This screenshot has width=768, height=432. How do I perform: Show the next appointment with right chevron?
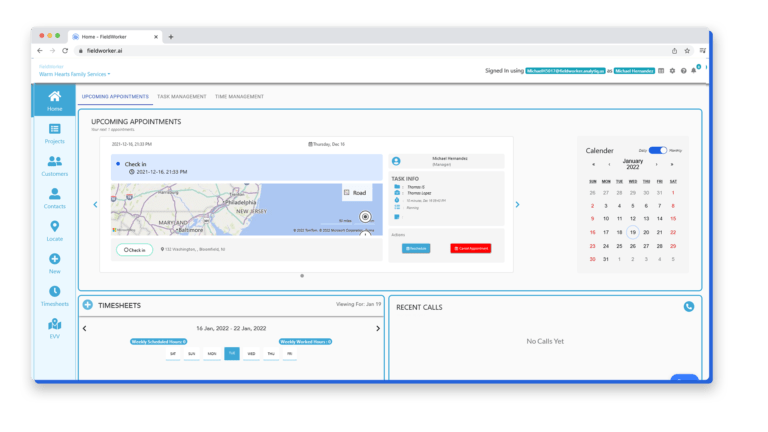click(x=517, y=205)
